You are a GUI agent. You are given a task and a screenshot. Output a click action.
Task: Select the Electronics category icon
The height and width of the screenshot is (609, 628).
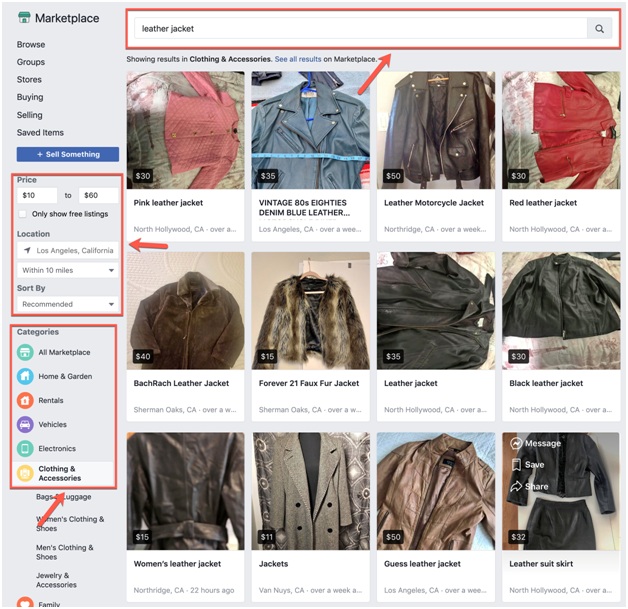click(25, 448)
